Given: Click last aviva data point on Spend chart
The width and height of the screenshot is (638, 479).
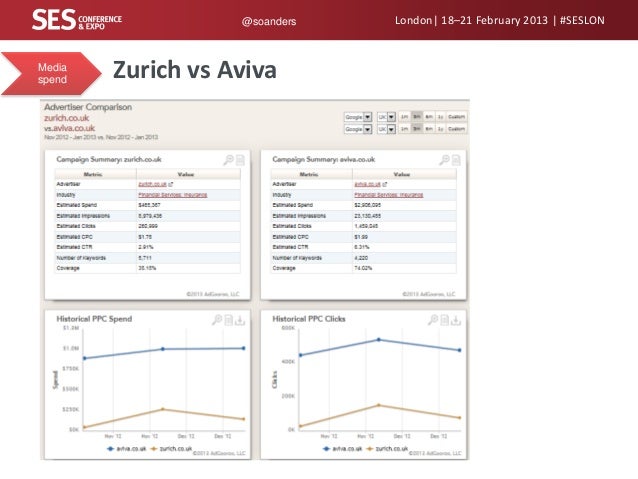Looking at the screenshot, I should [244, 348].
